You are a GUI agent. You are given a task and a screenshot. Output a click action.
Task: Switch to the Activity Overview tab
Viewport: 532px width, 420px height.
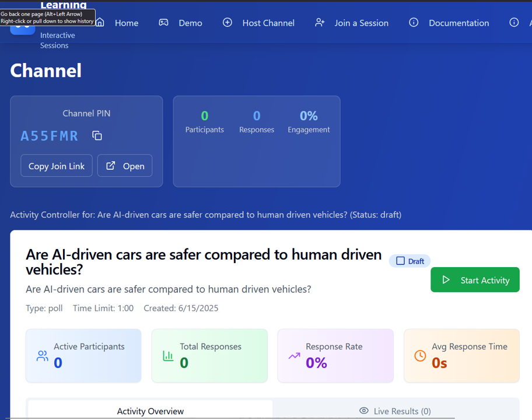[150, 411]
